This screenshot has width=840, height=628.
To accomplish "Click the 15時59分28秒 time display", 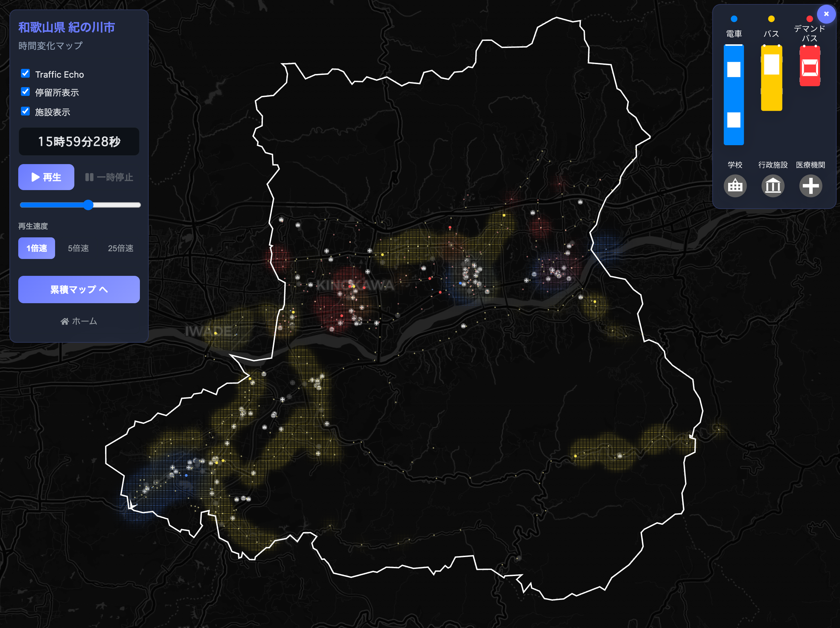I will (x=79, y=141).
